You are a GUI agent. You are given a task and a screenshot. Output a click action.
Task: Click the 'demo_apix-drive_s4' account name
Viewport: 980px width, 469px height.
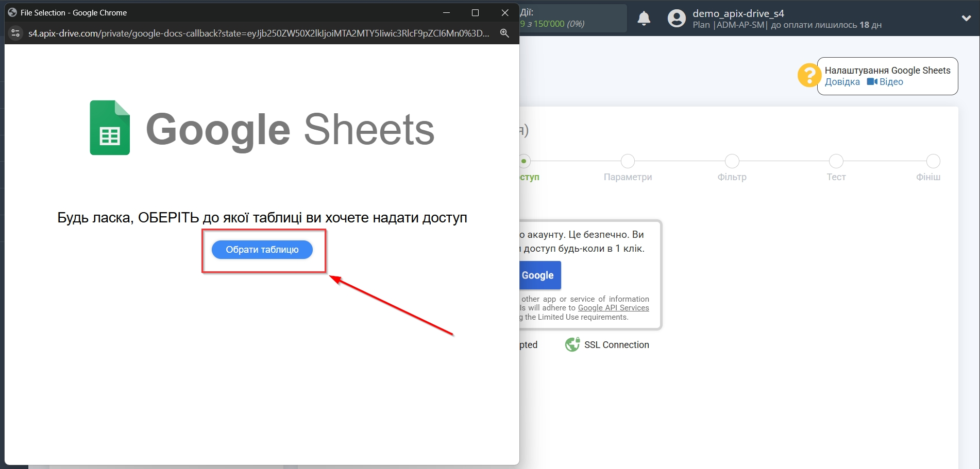point(738,13)
